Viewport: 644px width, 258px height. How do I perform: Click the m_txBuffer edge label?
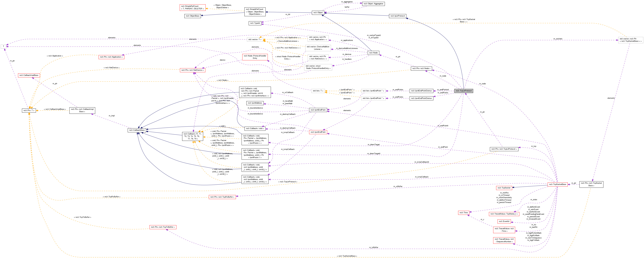pyautogui.click(x=374, y=247)
